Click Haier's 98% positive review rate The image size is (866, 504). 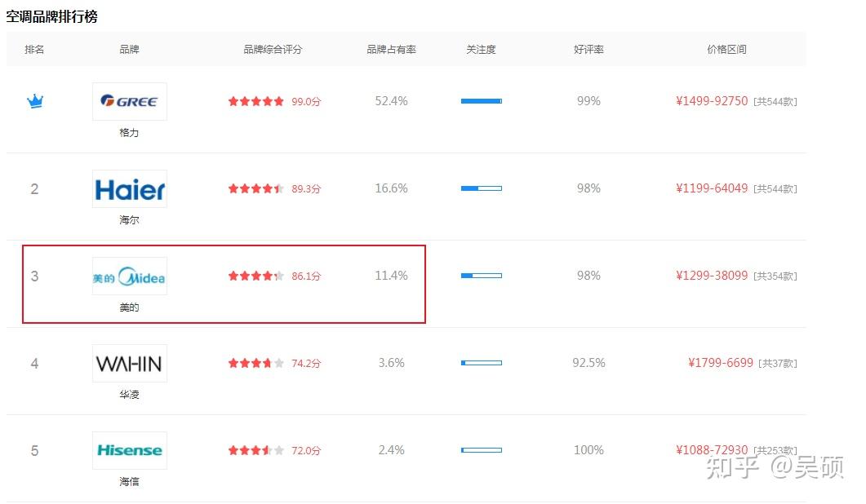pyautogui.click(x=588, y=188)
